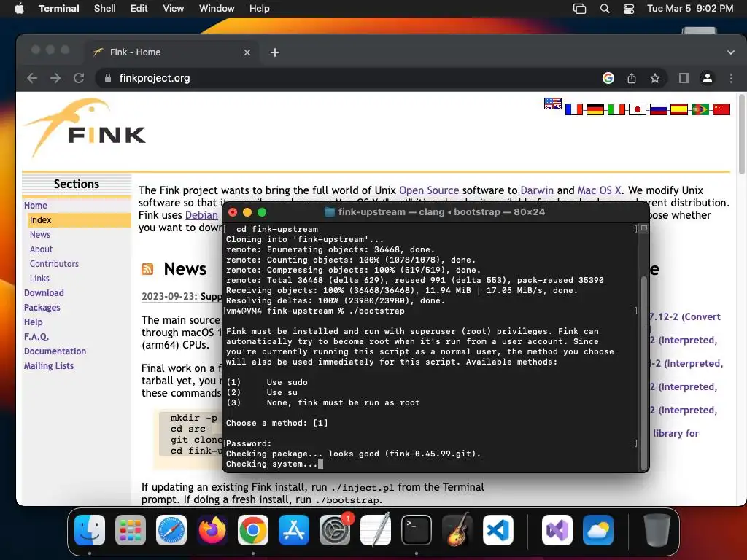Image resolution: width=747 pixels, height=560 pixels.
Task: Open the Download section link
Action: click(x=44, y=293)
